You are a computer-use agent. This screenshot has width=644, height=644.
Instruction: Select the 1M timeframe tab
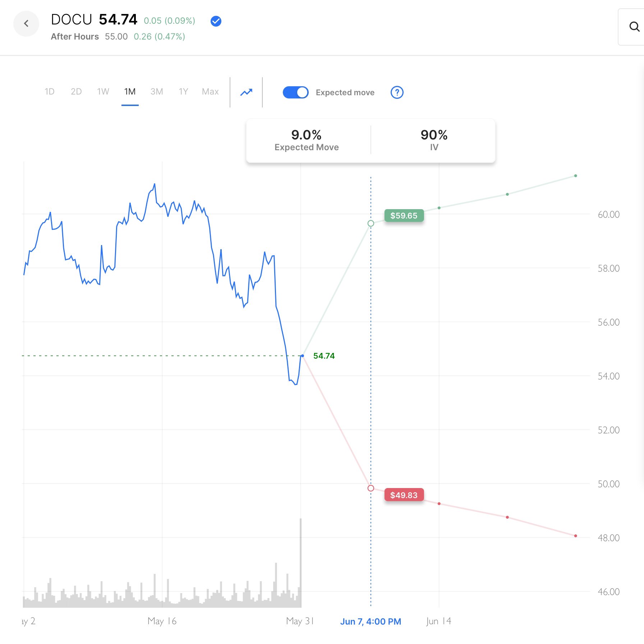[x=130, y=92]
